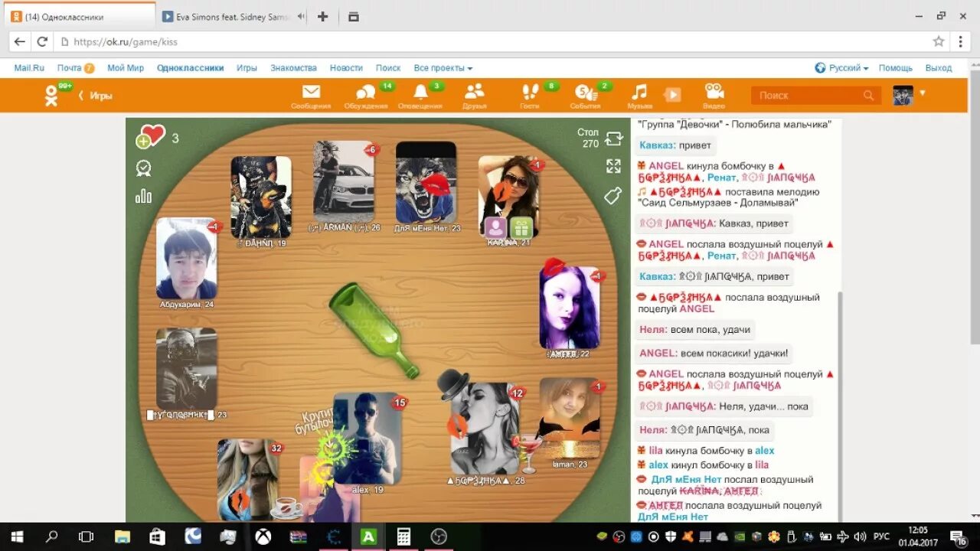Click the page vertical scrollbar

coord(974,207)
